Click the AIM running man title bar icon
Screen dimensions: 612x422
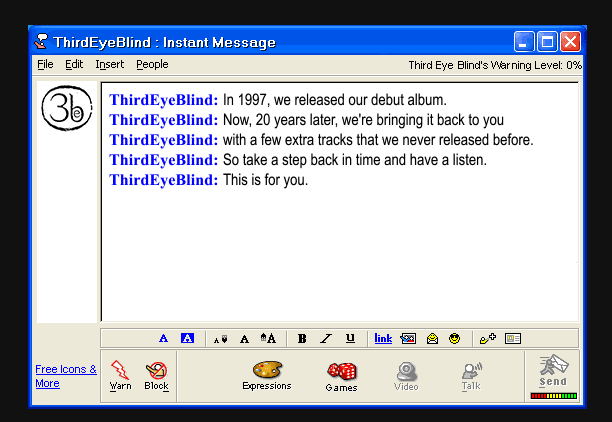click(x=41, y=42)
